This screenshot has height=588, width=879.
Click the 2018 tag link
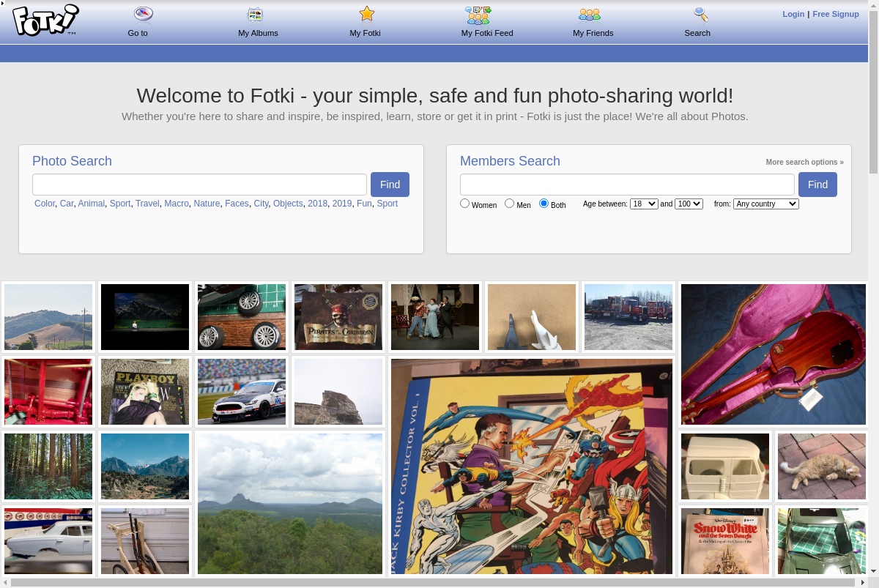pos(317,204)
